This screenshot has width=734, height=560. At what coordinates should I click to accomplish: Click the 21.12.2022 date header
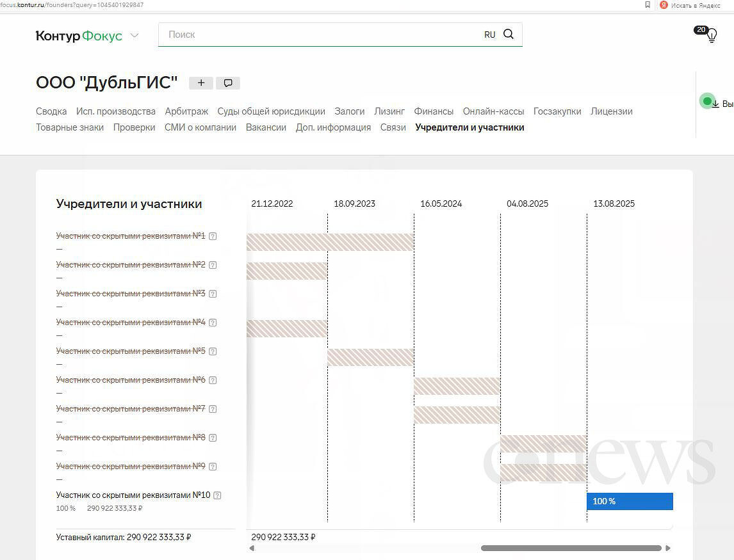pos(272,204)
